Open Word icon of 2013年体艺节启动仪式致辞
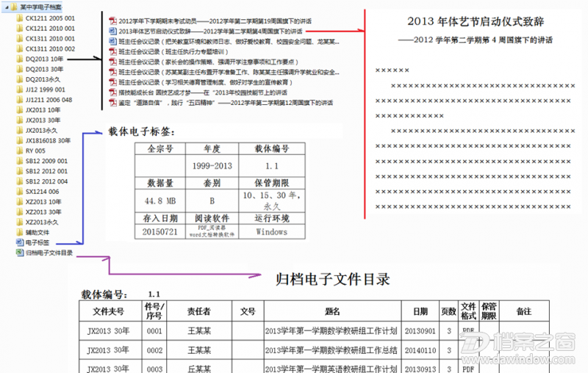588x373 pixels. (x=112, y=32)
